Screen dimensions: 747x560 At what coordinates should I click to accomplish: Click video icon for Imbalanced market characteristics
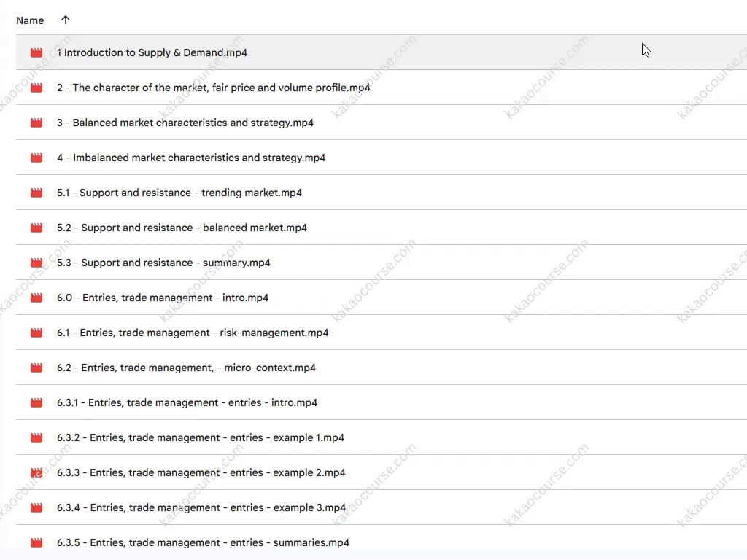pyautogui.click(x=36, y=157)
